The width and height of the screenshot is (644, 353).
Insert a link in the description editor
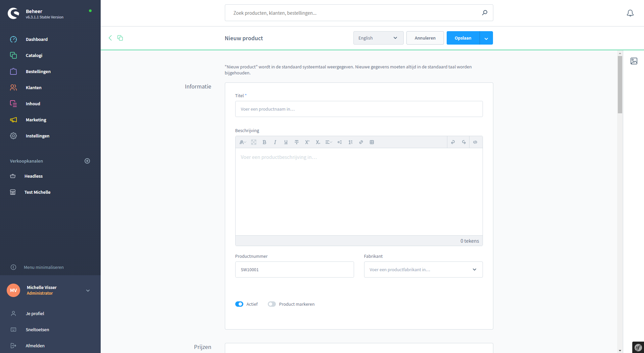(x=361, y=142)
